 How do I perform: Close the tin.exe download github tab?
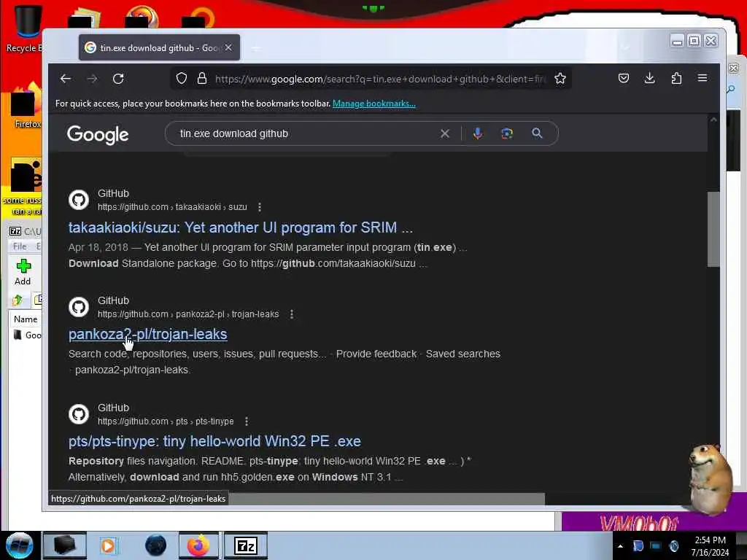click(228, 47)
